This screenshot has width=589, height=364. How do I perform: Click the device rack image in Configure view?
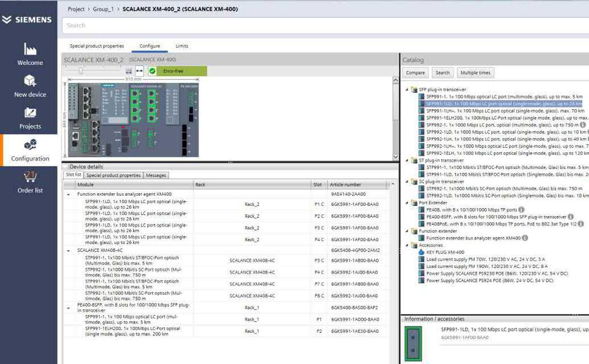(133, 120)
